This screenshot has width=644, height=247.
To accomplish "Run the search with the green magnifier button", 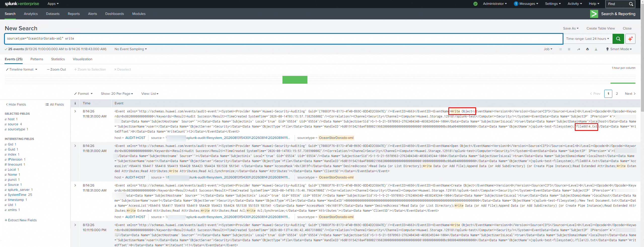I will tap(618, 39).
